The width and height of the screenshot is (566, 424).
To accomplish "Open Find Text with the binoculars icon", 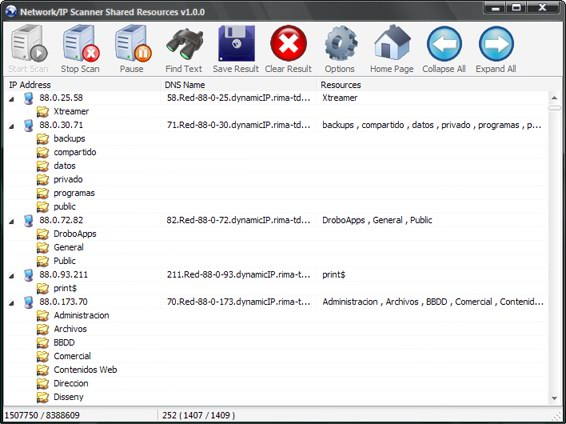I will click(184, 45).
